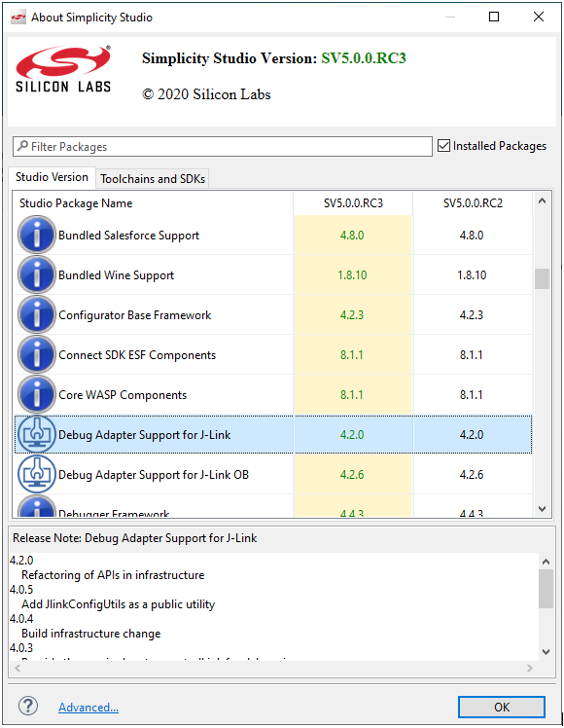Image resolution: width=564 pixels, height=728 pixels.
Task: Focus the Filter Packages input field
Action: pos(223,147)
